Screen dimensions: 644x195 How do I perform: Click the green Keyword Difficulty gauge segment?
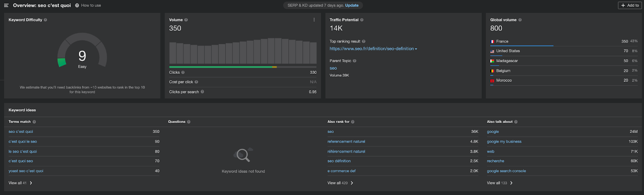coord(62,62)
